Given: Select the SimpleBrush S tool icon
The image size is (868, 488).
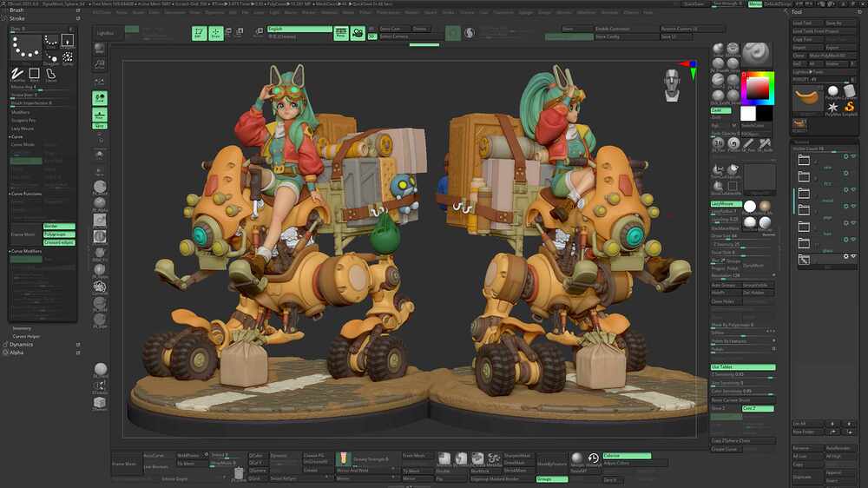Looking at the screenshot, I should coord(849,106).
